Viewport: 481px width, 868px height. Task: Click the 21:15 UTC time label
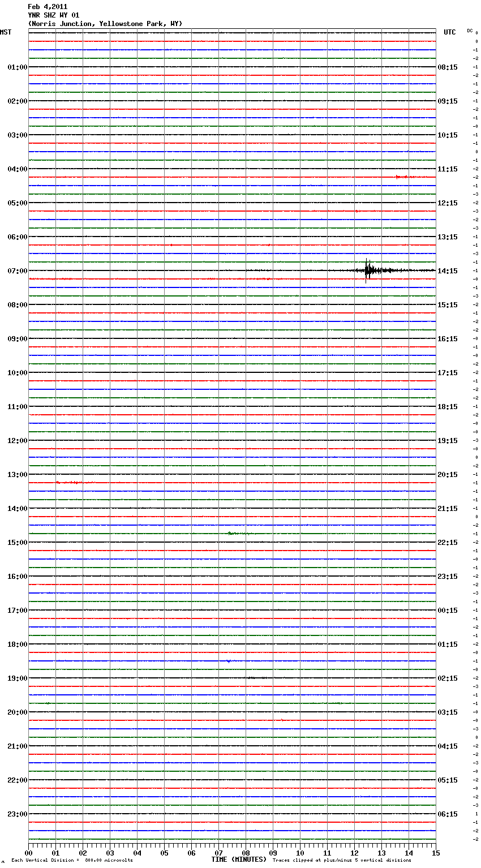click(x=448, y=509)
